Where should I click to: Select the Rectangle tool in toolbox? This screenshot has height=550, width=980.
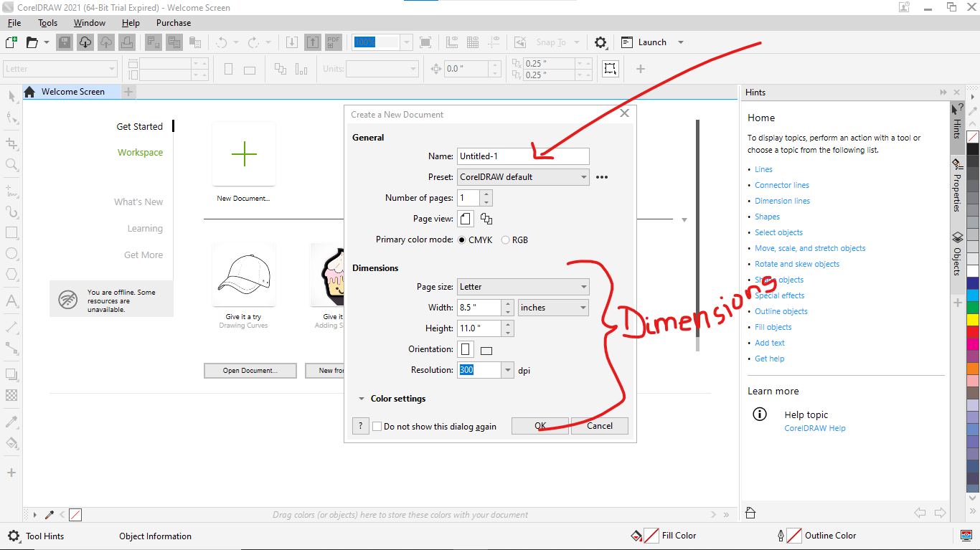[x=11, y=232]
